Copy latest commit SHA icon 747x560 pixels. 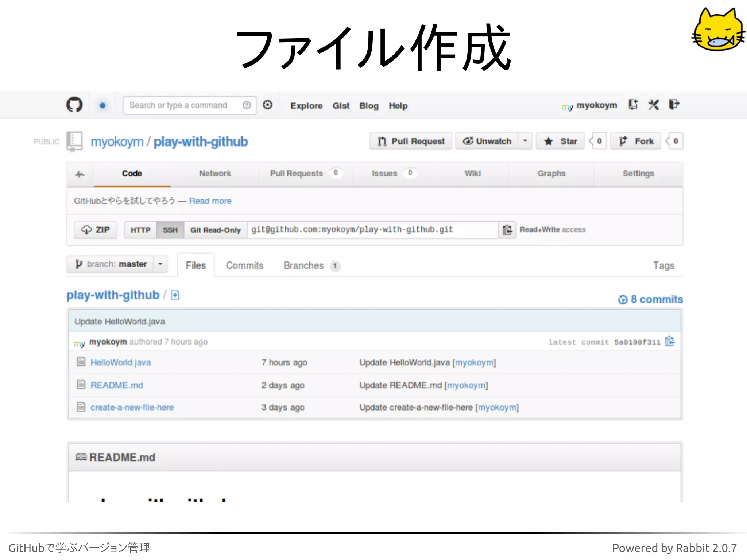[x=670, y=341]
